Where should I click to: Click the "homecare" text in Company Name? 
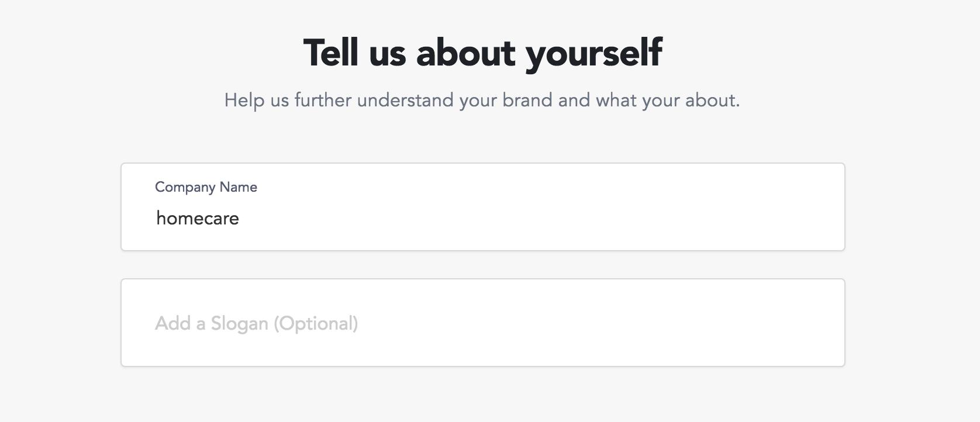[198, 219]
